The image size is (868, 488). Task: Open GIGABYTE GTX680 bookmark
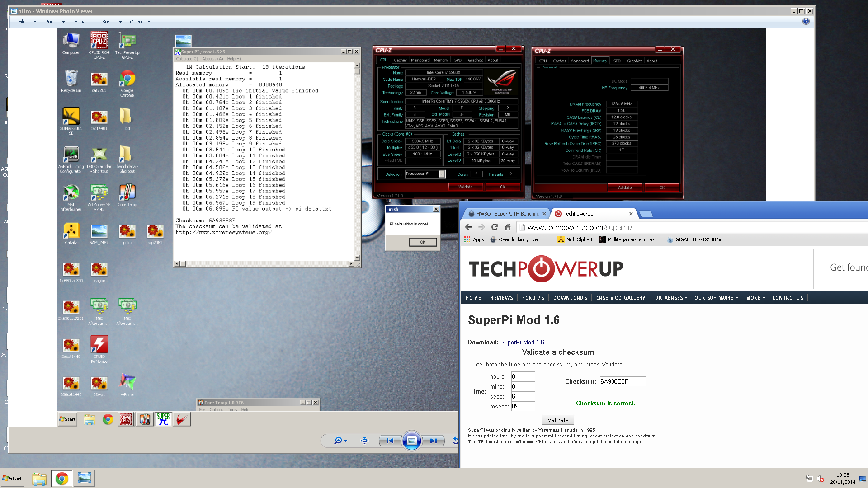click(x=697, y=239)
